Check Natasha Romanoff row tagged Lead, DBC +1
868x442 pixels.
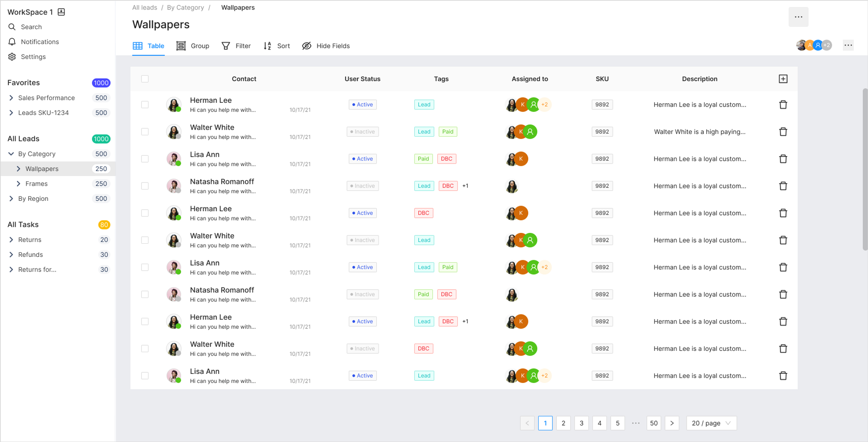pos(145,186)
